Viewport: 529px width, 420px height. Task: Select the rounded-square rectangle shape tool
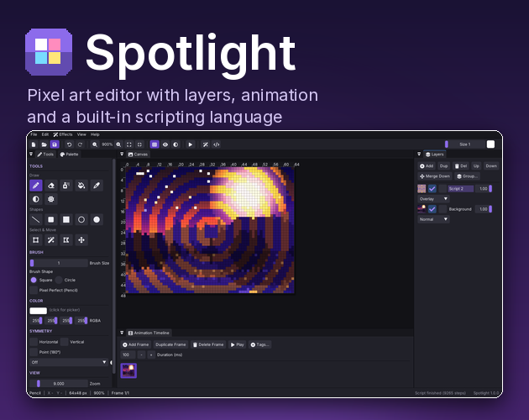pyautogui.click(x=51, y=220)
